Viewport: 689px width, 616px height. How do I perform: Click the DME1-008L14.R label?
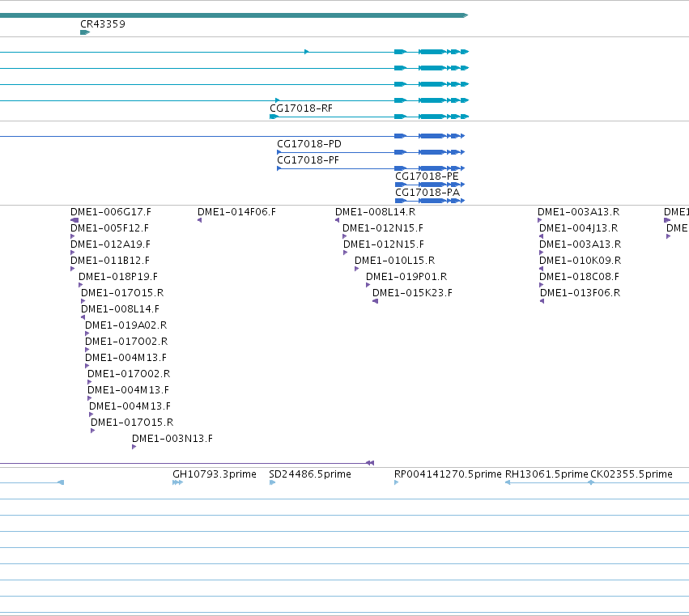coord(375,212)
